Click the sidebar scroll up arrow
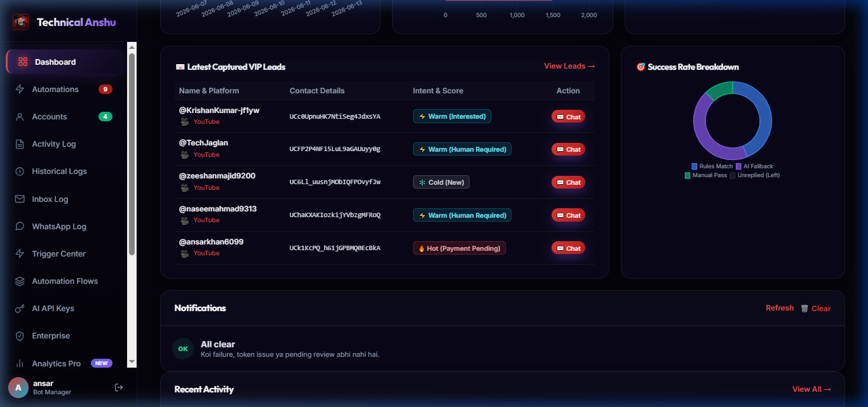The height and width of the screenshot is (407, 868). (132, 47)
